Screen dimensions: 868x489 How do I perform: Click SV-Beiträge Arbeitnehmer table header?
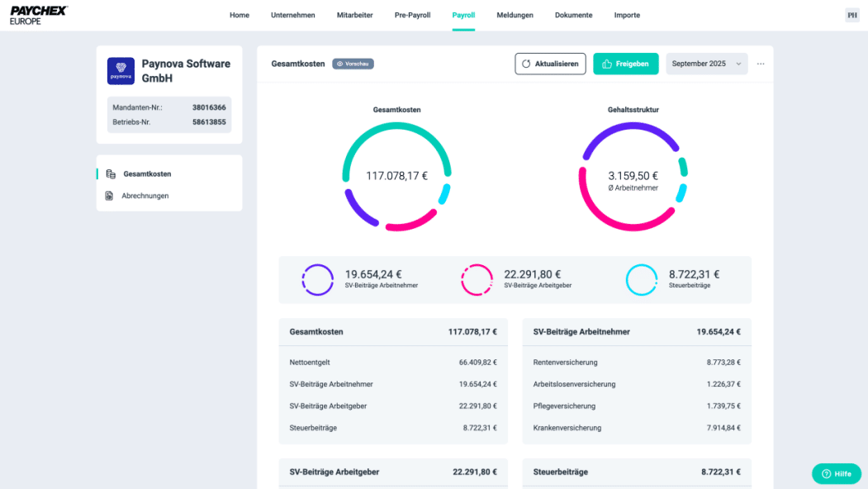637,332
